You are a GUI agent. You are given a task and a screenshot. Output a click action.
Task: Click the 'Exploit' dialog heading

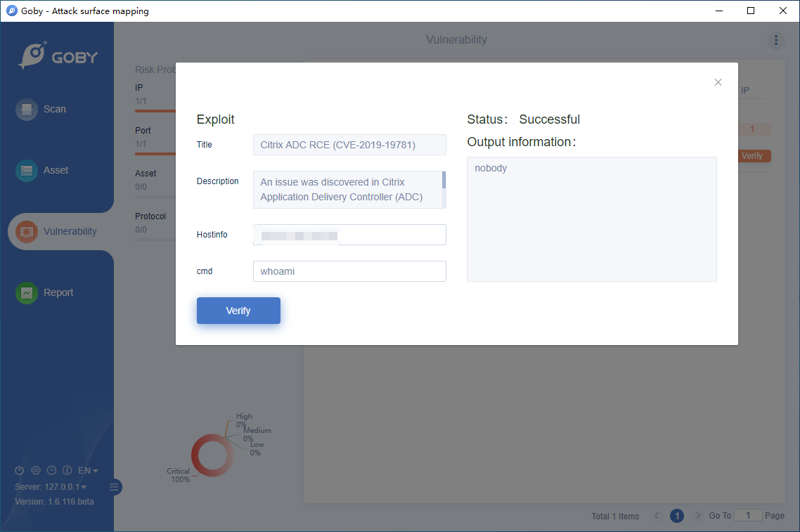tap(215, 119)
